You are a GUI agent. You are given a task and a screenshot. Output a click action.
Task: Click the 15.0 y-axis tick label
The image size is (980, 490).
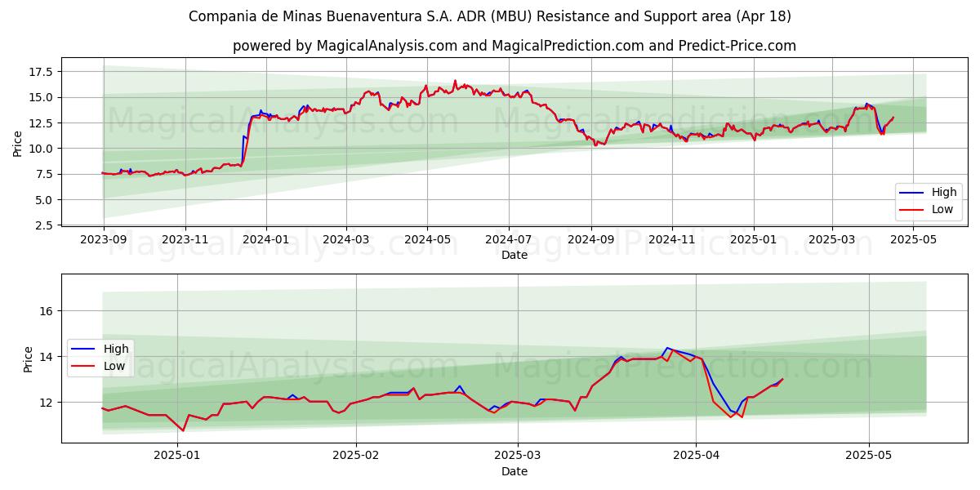[x=42, y=97]
